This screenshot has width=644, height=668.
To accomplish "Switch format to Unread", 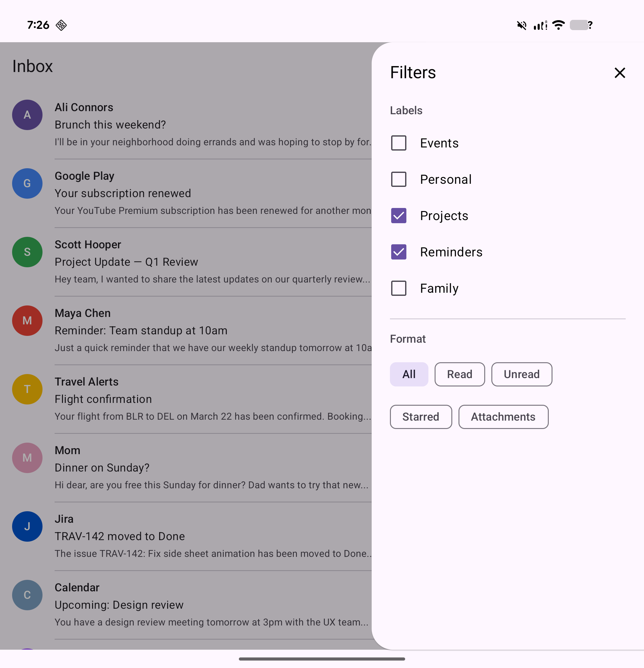I will coord(521,374).
